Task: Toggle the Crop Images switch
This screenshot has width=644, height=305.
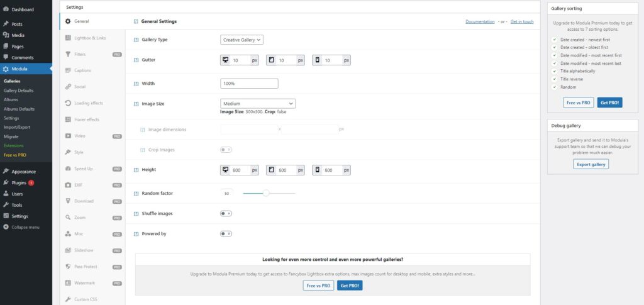Action: click(226, 150)
